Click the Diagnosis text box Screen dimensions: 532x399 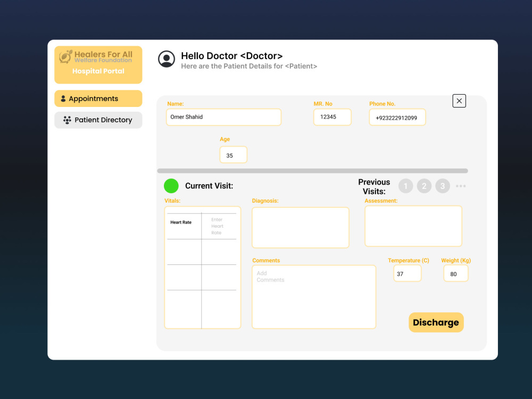tap(300, 227)
